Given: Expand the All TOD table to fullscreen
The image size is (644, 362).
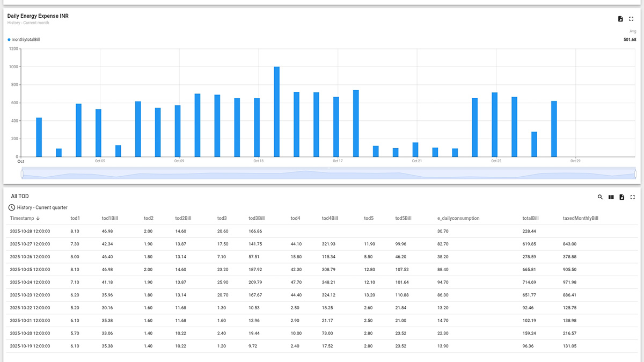Looking at the screenshot, I should pyautogui.click(x=633, y=197).
